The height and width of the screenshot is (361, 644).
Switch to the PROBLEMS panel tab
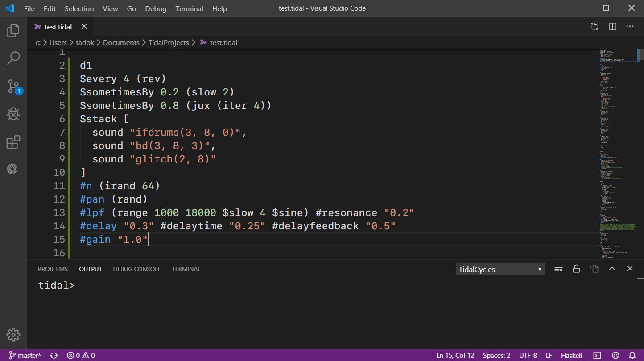point(53,269)
